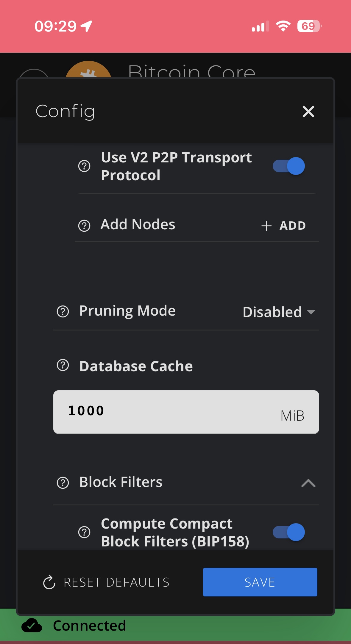
Task: Click the reset circular arrow icon
Action: click(x=49, y=582)
